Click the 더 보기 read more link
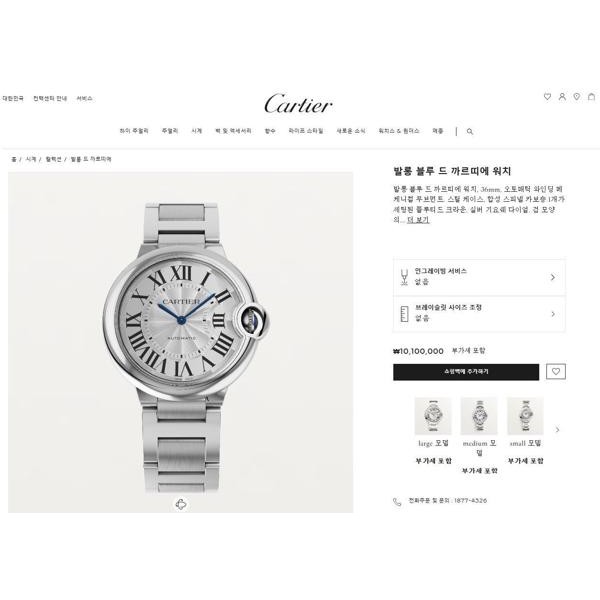 (x=418, y=220)
